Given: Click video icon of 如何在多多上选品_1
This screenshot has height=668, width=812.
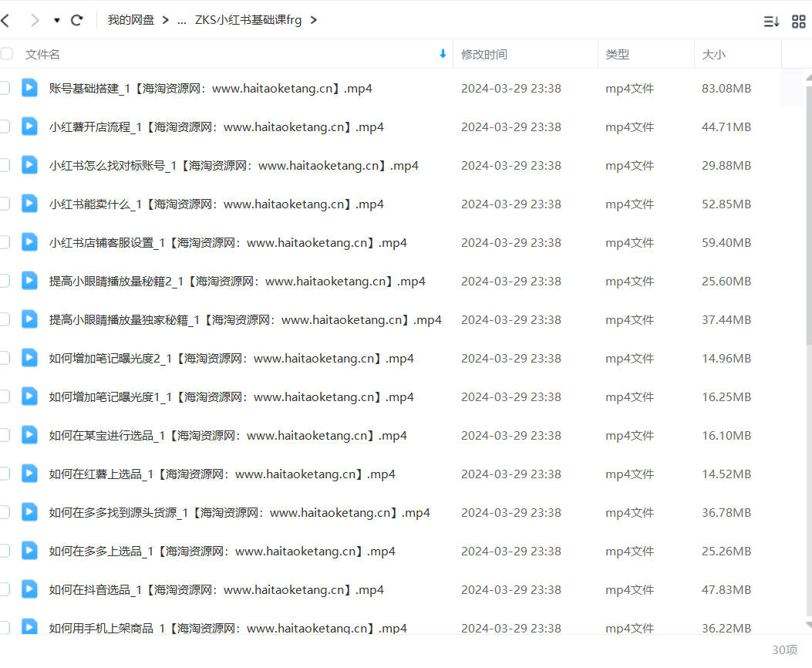Looking at the screenshot, I should click(29, 551).
